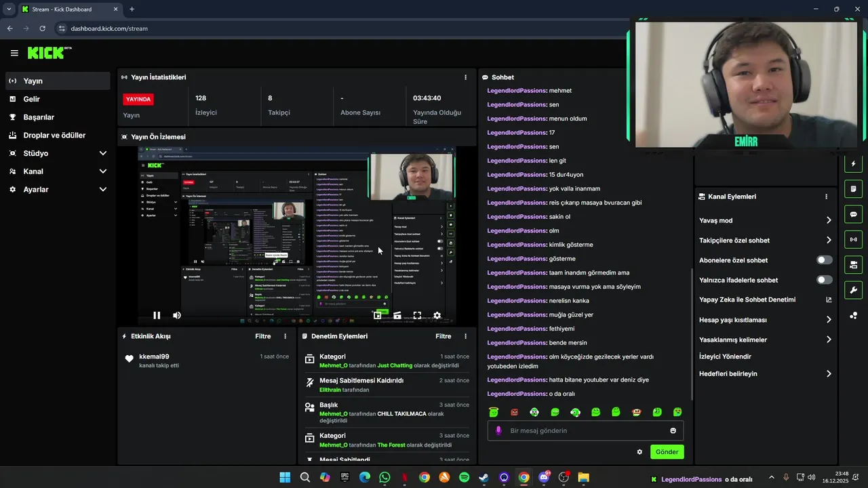Open Windows Start menu
Viewport: 868px width, 488px height.
click(285, 477)
